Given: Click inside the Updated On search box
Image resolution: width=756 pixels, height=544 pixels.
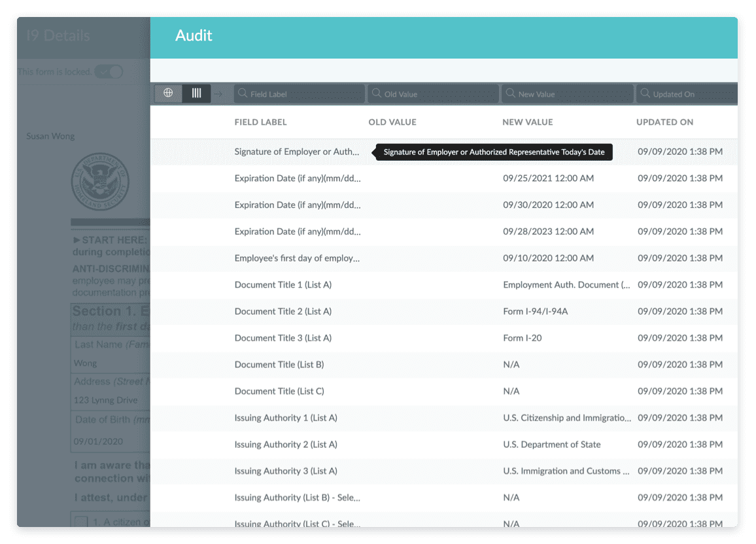Looking at the screenshot, I should (x=690, y=93).
